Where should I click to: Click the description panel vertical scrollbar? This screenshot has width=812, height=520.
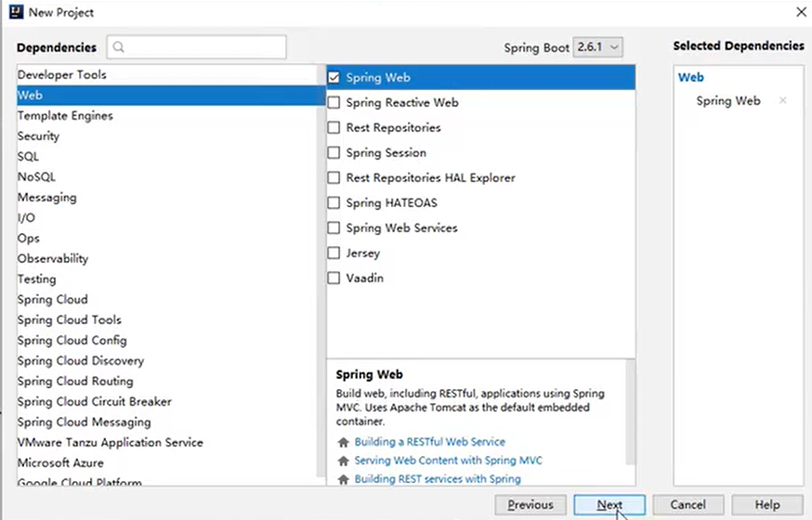(x=630, y=412)
